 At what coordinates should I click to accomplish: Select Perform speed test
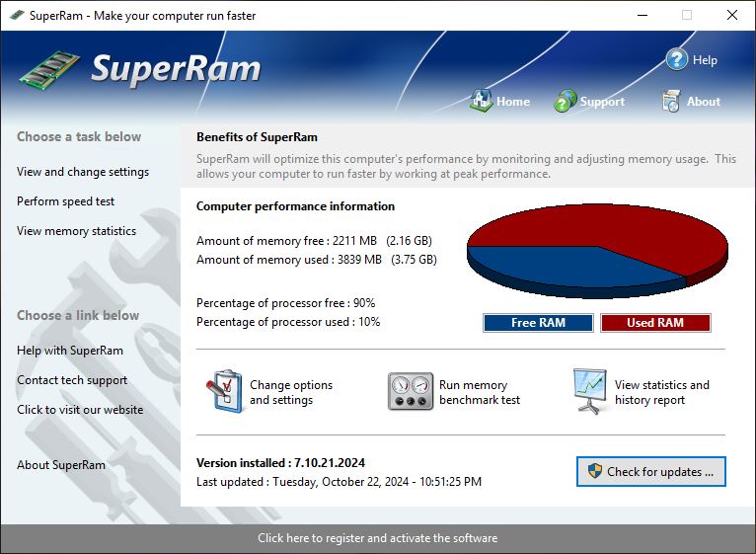pyautogui.click(x=65, y=201)
